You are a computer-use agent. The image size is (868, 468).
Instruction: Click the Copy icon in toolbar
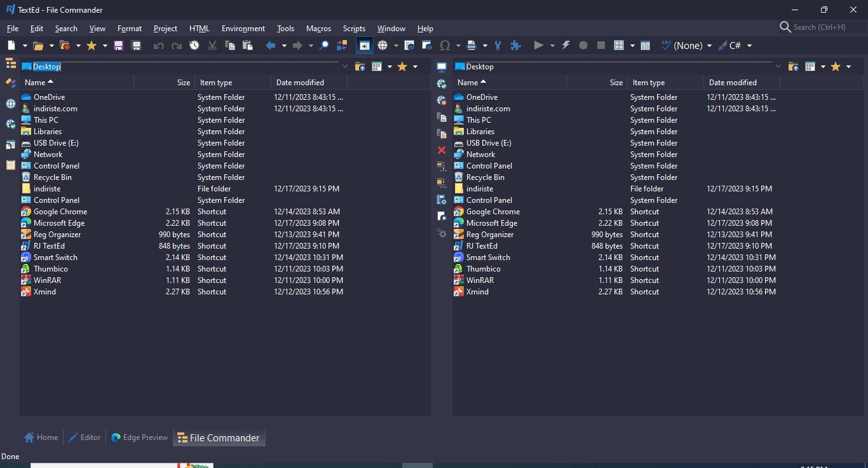coord(230,46)
